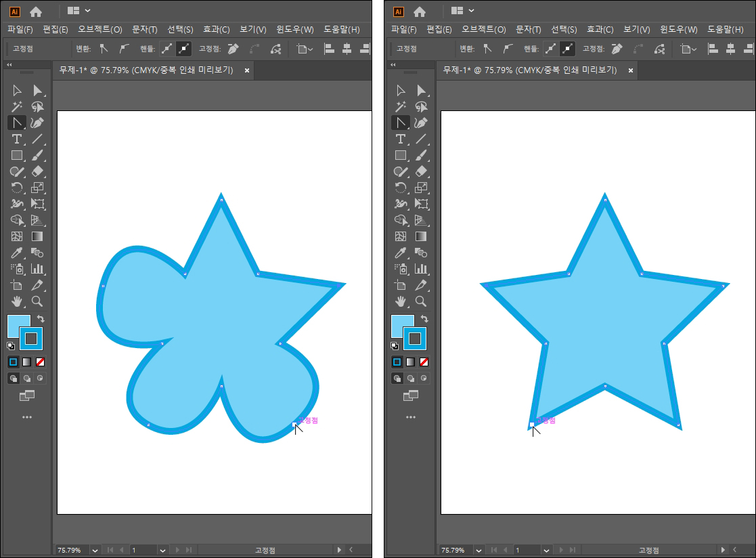756x558 pixels.
Task: Choose the Paintbrush tool in left window
Action: [x=37, y=155]
